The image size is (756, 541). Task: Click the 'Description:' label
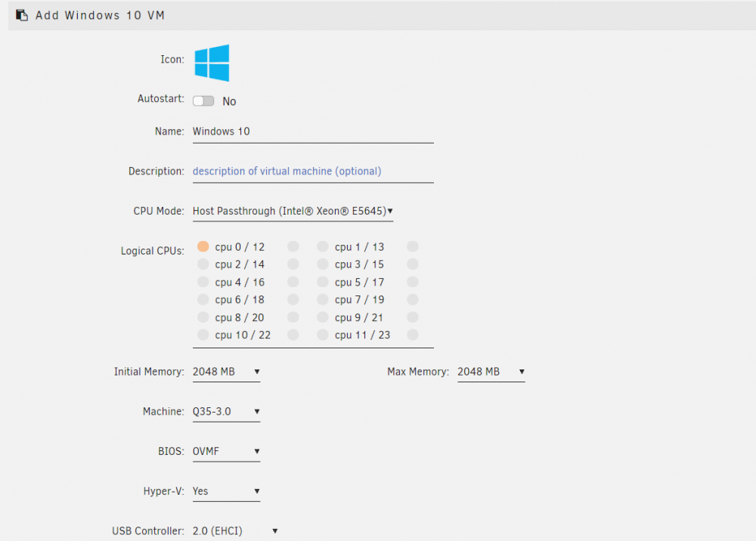point(156,172)
